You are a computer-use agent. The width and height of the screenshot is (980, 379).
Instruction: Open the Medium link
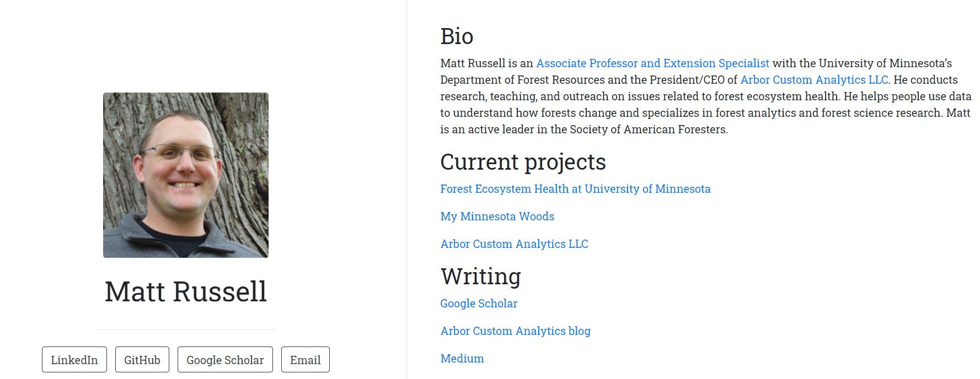coord(462,359)
